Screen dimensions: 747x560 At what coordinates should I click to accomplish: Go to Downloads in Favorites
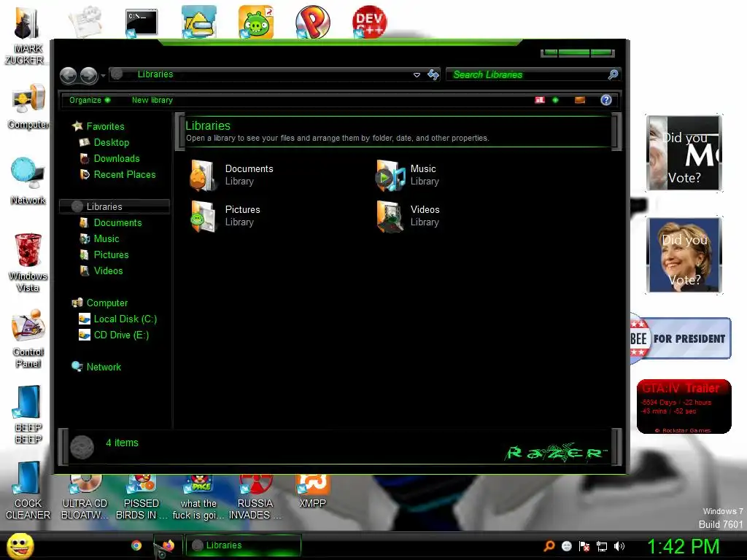109,158
